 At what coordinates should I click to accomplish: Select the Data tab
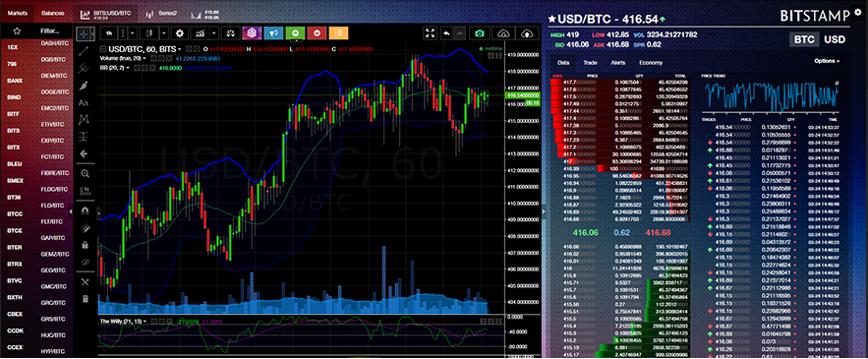[563, 63]
